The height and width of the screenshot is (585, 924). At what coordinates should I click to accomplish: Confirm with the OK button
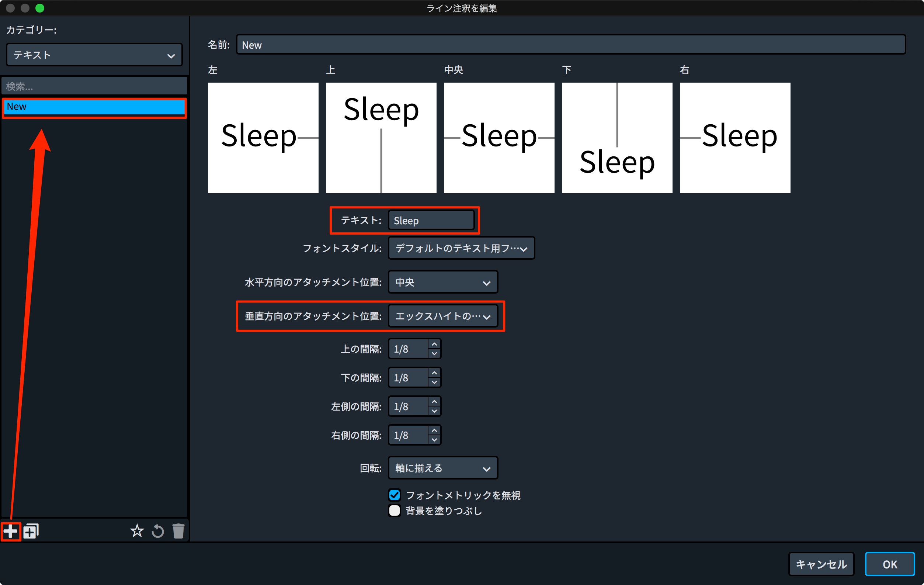click(x=890, y=564)
